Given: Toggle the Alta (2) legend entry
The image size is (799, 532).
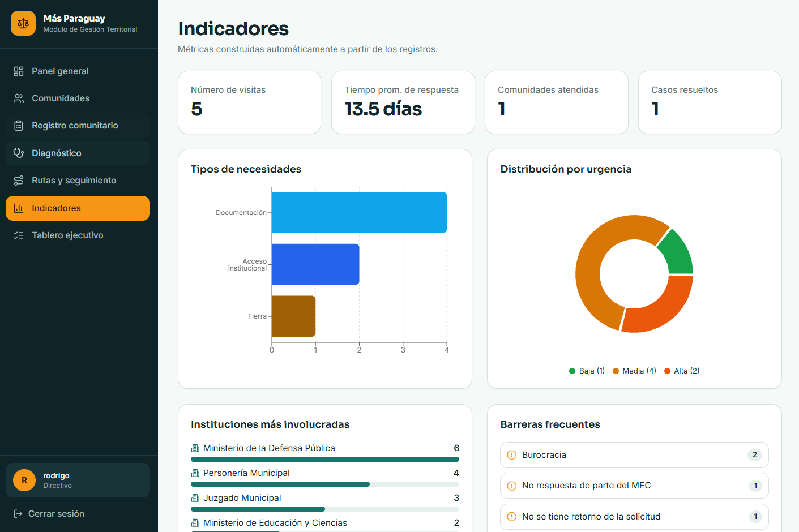Looking at the screenshot, I should click(x=682, y=371).
